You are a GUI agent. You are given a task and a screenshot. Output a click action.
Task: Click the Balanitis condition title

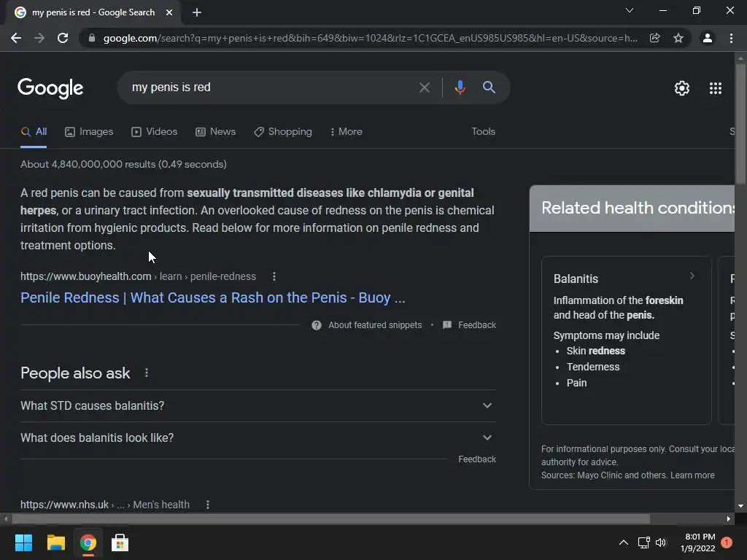[x=576, y=279]
